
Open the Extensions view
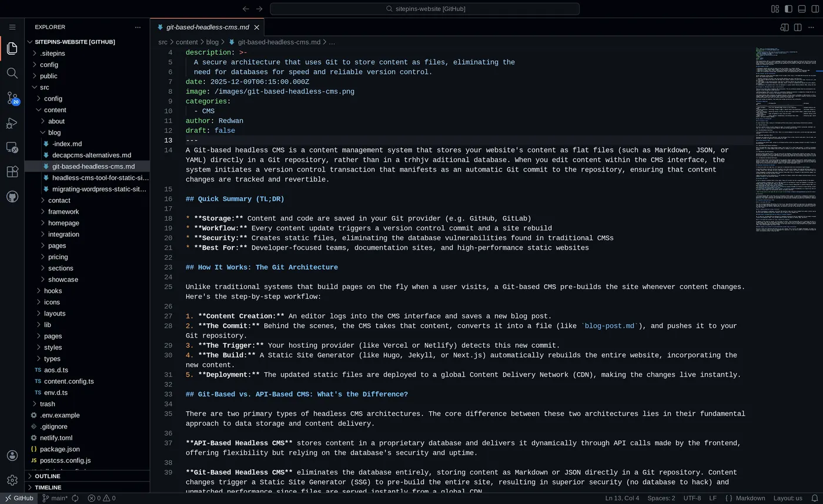[x=12, y=171]
